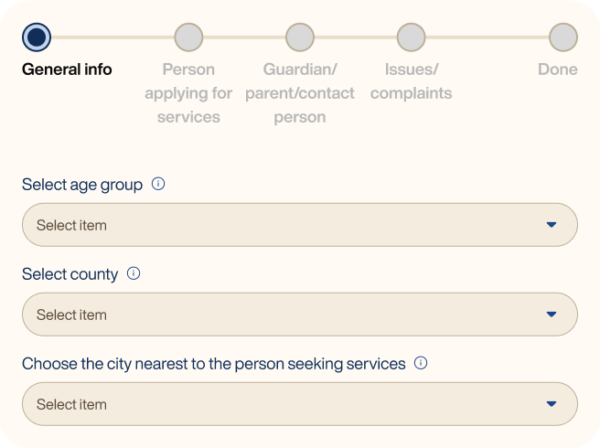
Task: Select the Guardian/parent/contact person step circle
Action: 300,37
